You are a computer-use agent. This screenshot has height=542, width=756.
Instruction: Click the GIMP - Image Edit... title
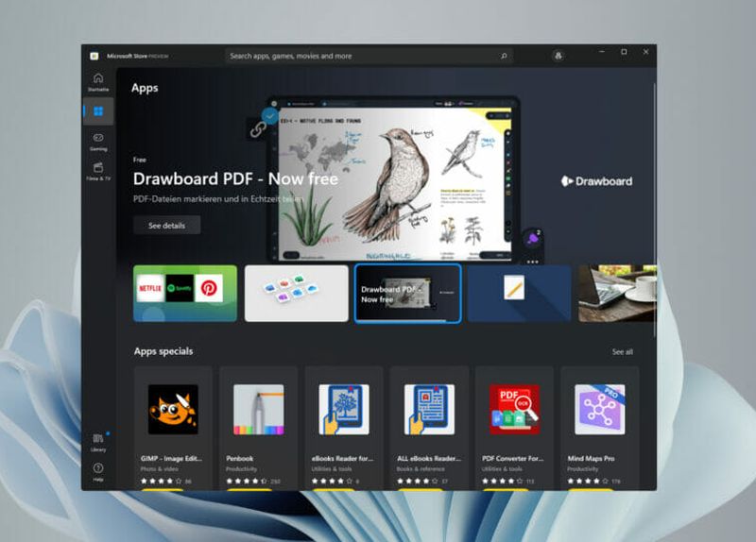171,459
